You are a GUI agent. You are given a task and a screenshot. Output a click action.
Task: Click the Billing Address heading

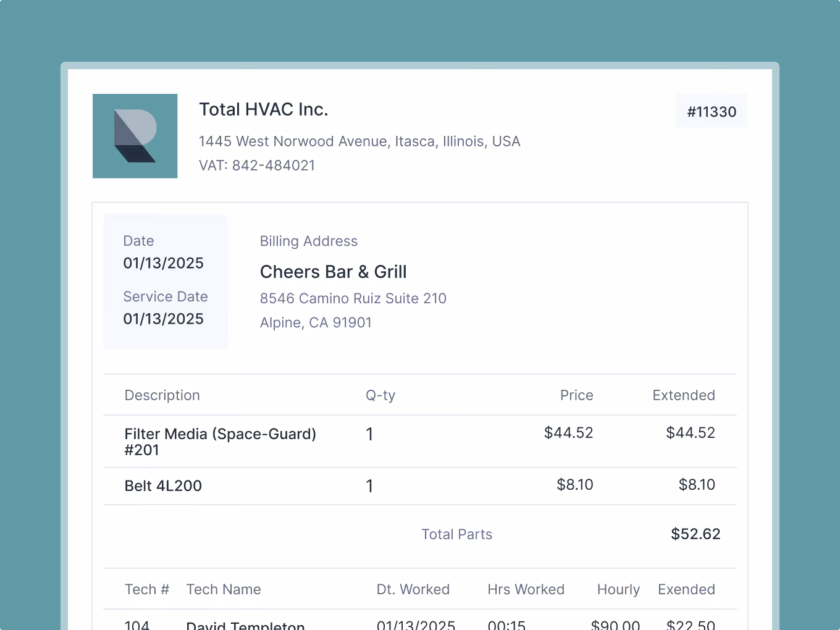(309, 241)
